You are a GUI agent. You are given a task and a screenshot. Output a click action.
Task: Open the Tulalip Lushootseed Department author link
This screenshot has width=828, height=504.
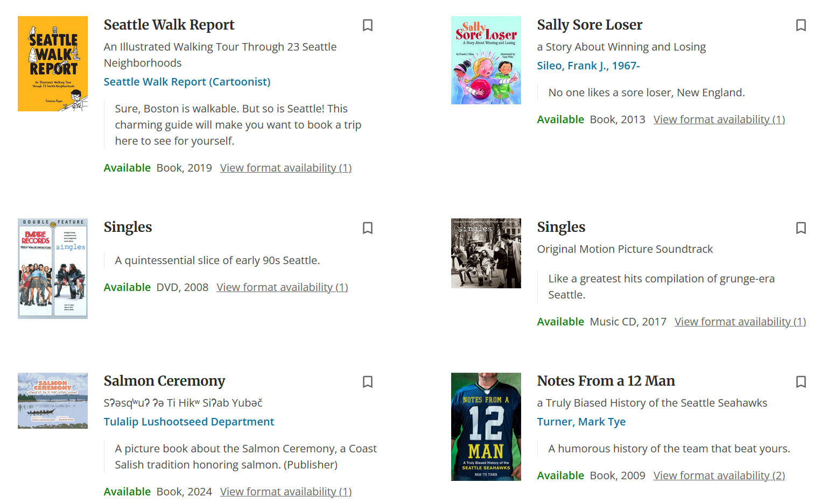[x=188, y=422]
